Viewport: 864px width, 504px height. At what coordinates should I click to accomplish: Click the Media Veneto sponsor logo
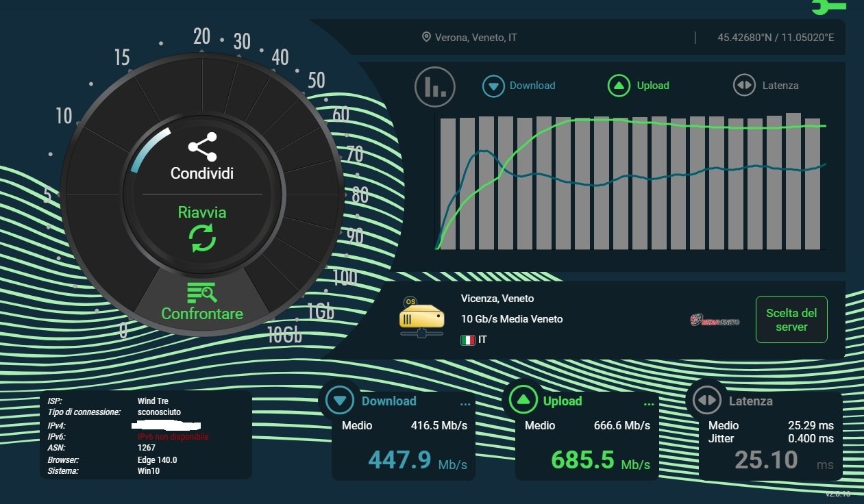714,320
